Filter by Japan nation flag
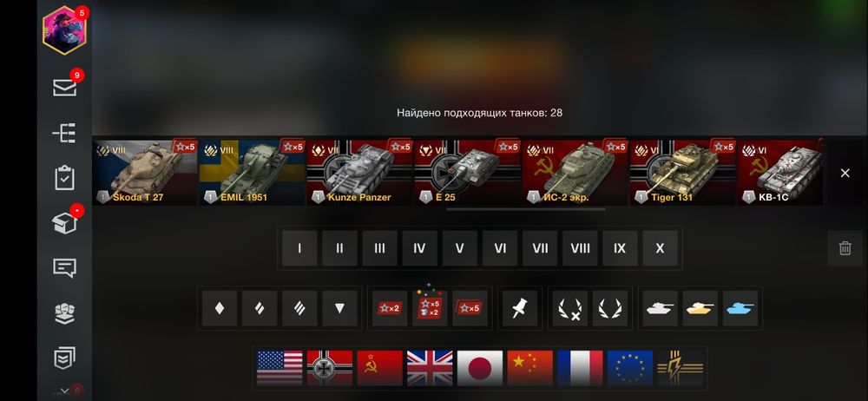This screenshot has width=868, height=401. (x=480, y=368)
